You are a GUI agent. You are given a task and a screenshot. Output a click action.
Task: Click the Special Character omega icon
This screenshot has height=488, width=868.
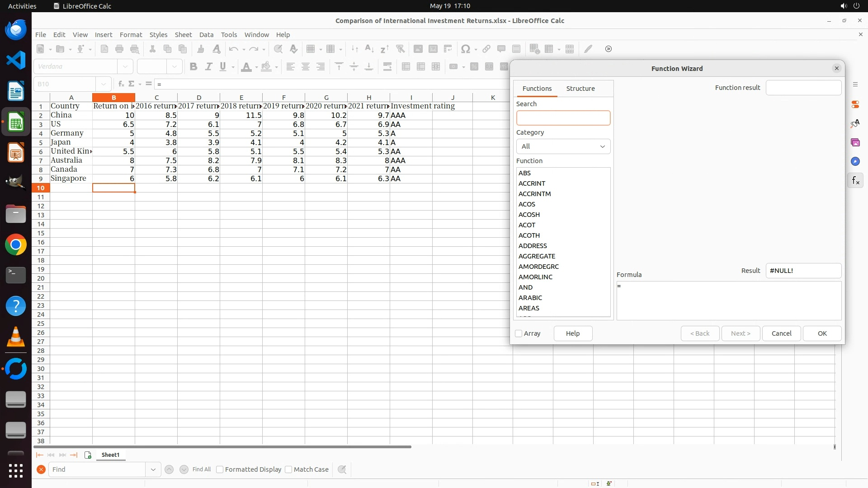coord(465,49)
